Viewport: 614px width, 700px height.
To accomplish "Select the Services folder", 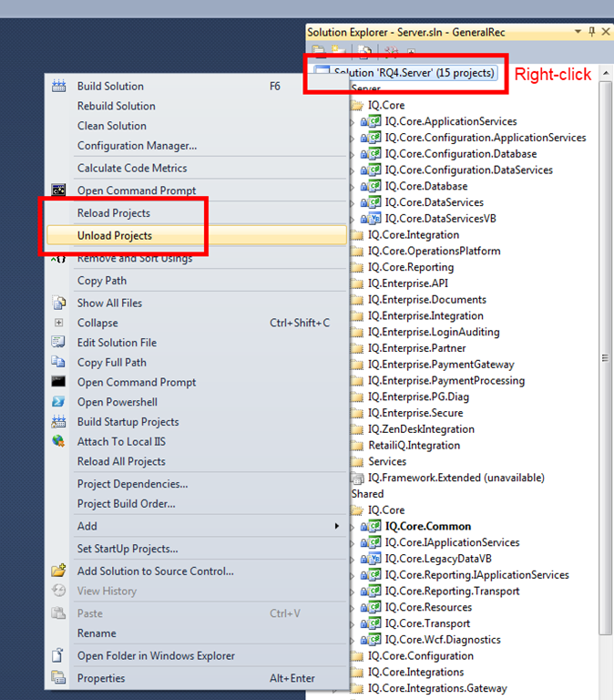I will 387,461.
